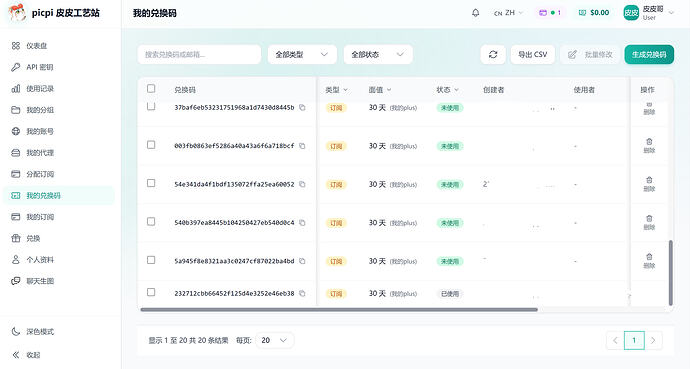Click the 创建者 column header
Screen dimensions: 690x369
pos(493,90)
